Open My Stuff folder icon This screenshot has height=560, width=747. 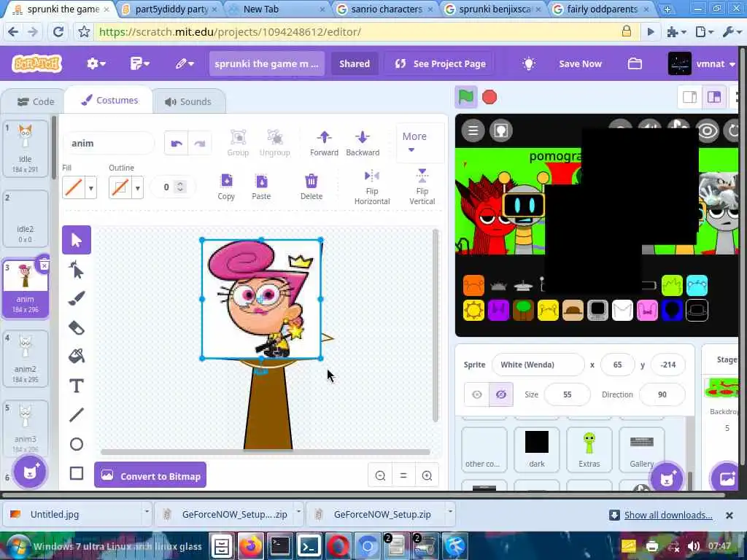tap(635, 63)
